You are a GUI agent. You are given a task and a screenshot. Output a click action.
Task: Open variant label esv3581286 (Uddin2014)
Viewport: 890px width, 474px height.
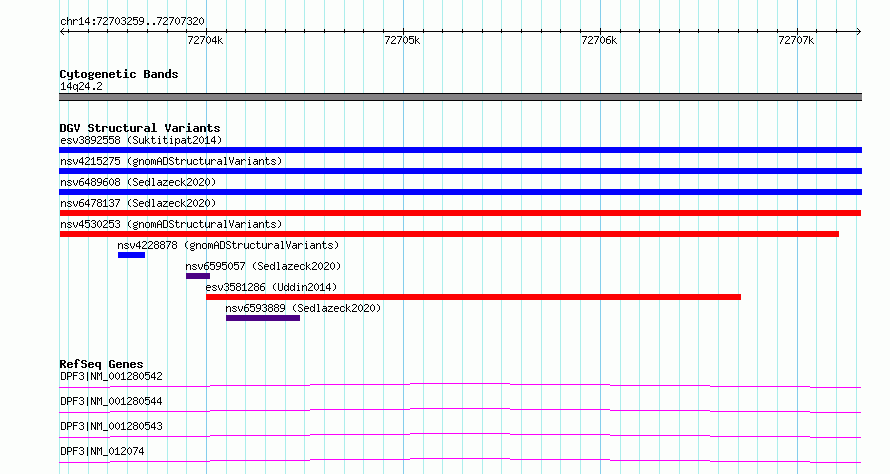271,287
